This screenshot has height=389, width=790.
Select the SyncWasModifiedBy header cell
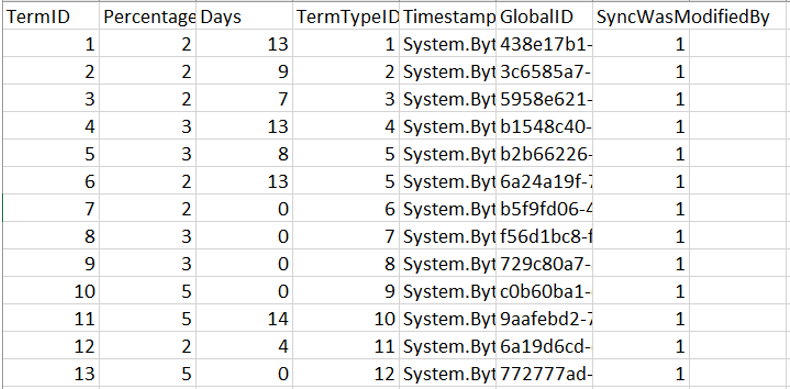(x=641, y=17)
